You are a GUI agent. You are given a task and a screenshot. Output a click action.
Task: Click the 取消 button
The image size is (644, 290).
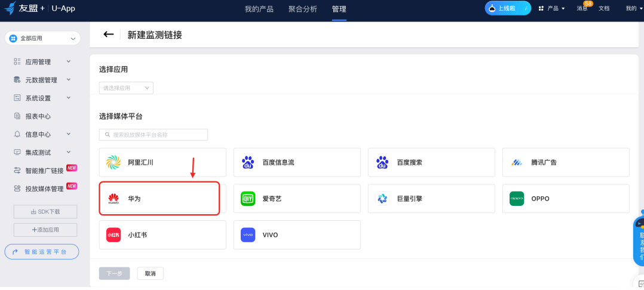coord(151,274)
